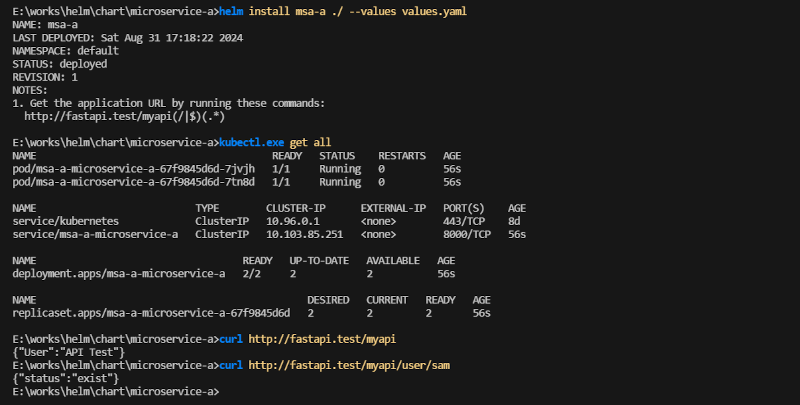Click pod name ending in '7tn8d'
800x405 pixels.
[x=134, y=182]
